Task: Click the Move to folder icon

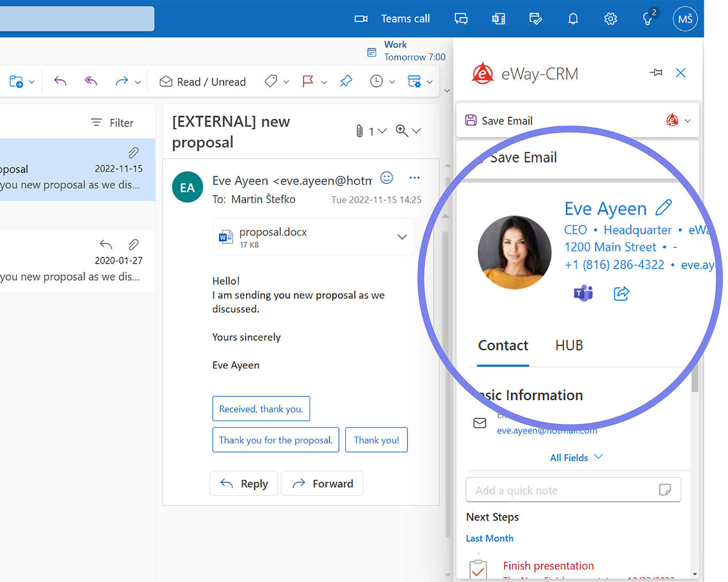Action: pos(16,82)
